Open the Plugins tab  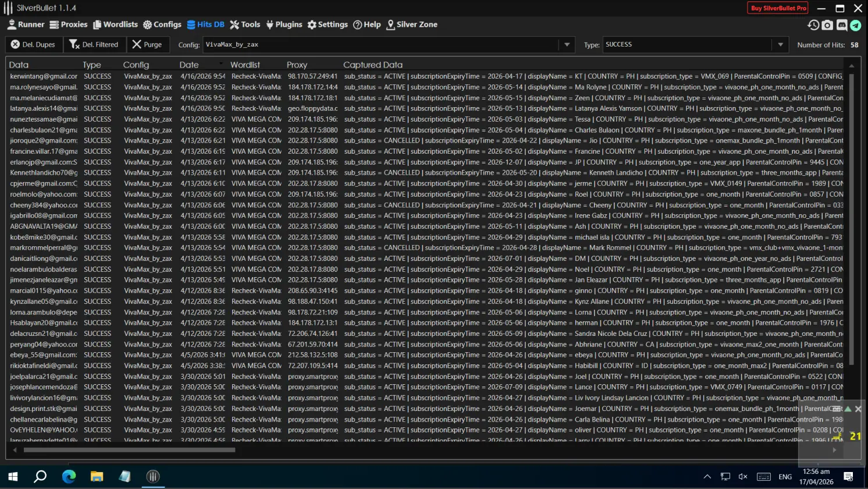pos(284,24)
